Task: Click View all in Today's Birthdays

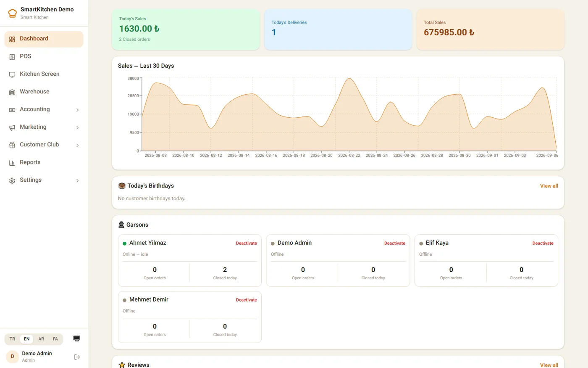Action: click(549, 186)
